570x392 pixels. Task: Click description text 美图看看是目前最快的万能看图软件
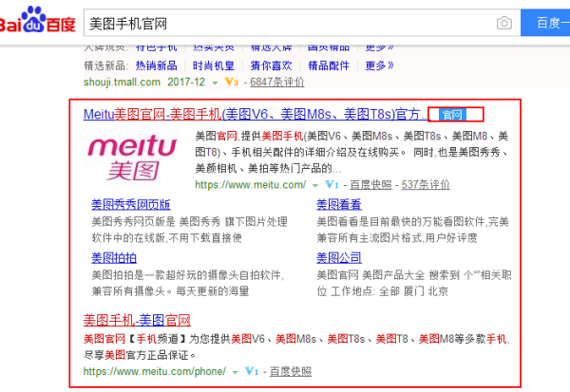click(x=400, y=221)
